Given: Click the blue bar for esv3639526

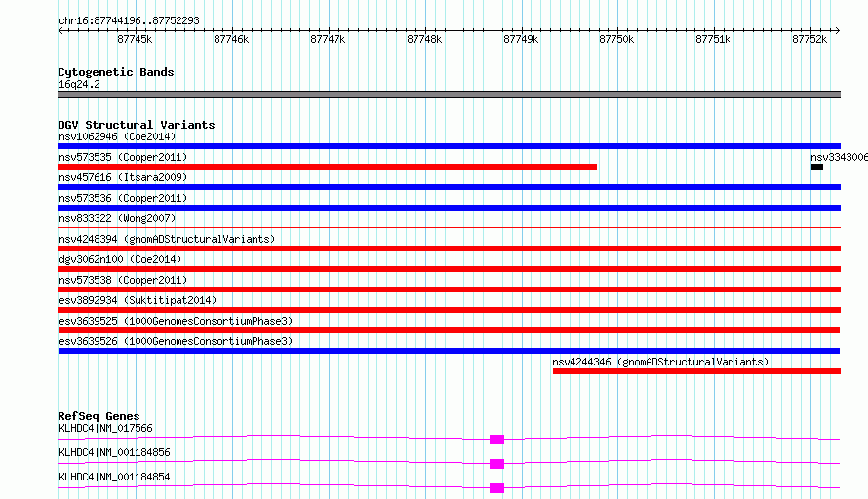Looking at the screenshot, I should (x=449, y=351).
